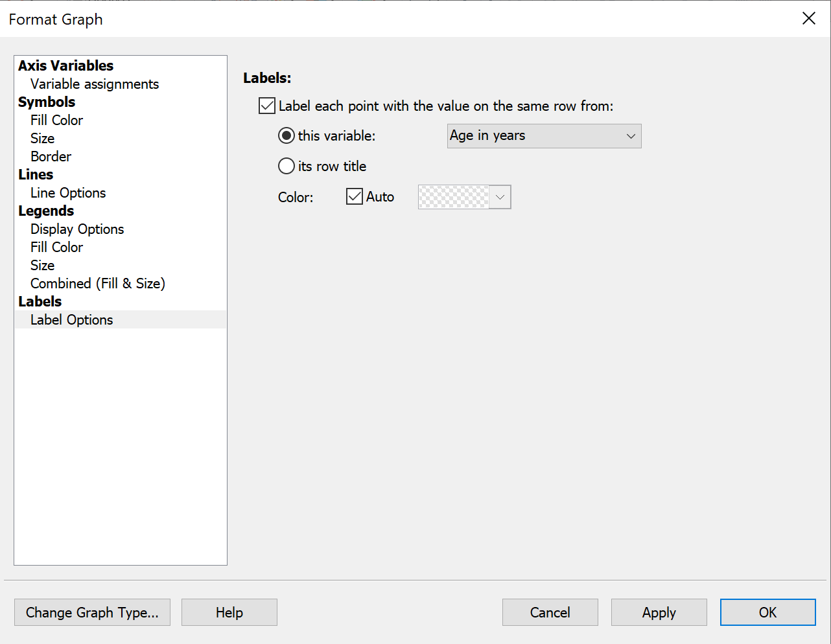This screenshot has height=644, width=831.
Task: Open the Age in years variable dropdown
Action: coord(544,136)
